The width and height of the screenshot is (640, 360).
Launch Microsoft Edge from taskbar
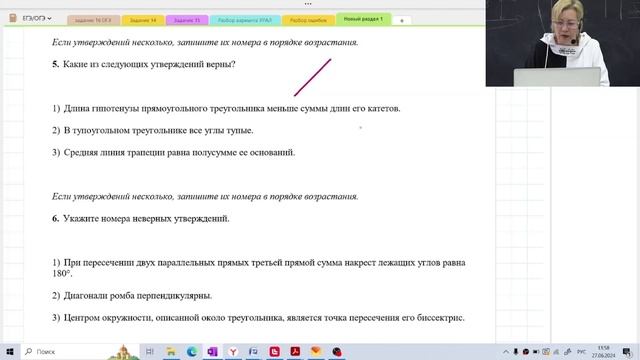(192, 351)
